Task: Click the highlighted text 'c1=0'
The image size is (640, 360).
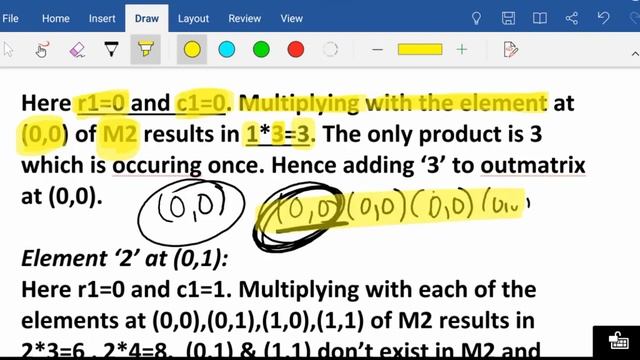Action: (200, 103)
